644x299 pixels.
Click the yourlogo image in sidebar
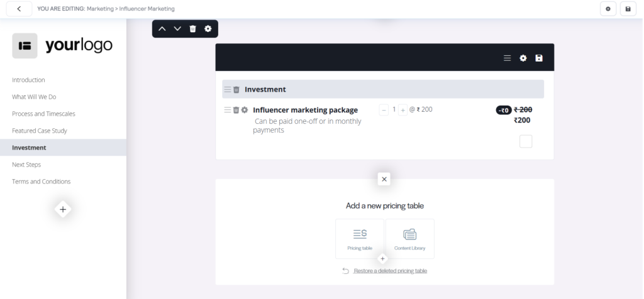[x=62, y=45]
